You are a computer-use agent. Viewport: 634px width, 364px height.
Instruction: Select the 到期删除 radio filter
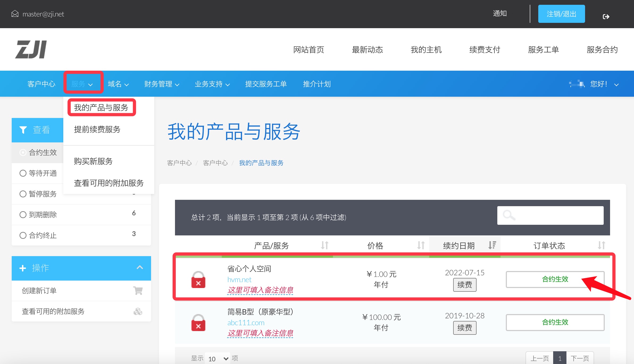[23, 215]
